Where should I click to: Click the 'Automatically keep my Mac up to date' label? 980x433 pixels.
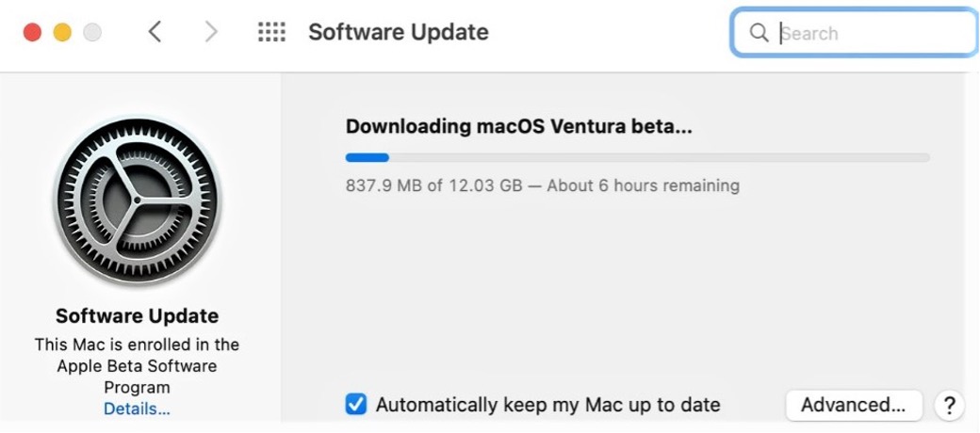coord(547,405)
